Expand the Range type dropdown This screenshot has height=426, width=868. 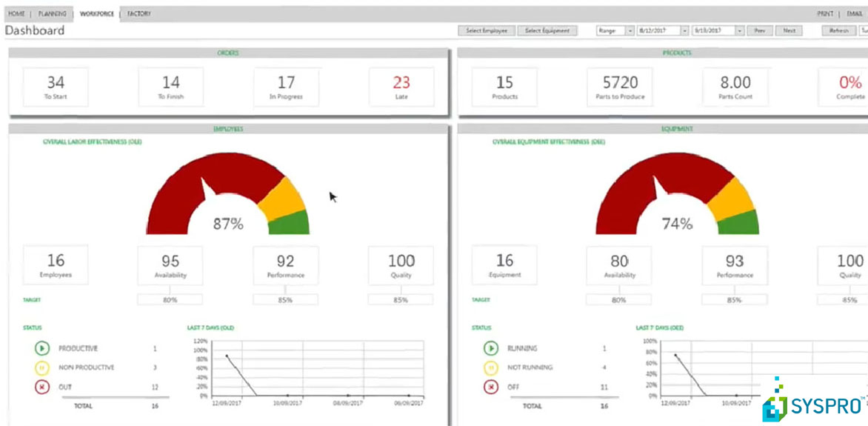630,31
